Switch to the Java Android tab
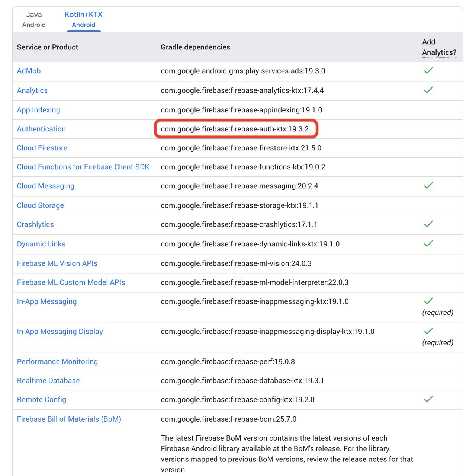Viewport: 476px width, 476px height. pos(34,19)
